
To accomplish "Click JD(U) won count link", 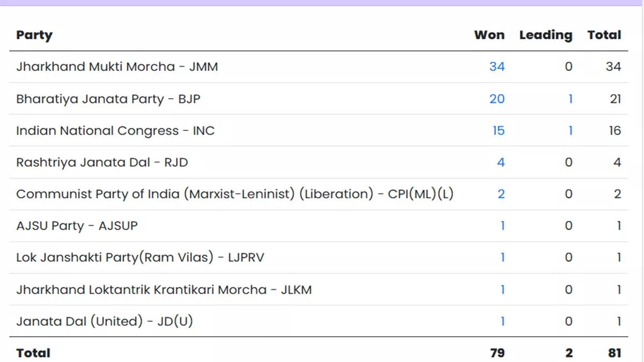I will [x=502, y=321].
